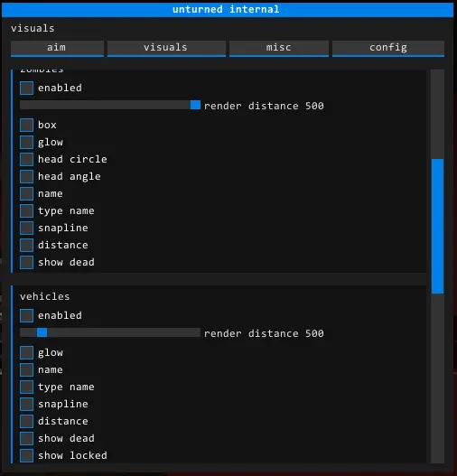Enable the vehicles section's enabled checkbox
The width and height of the screenshot is (457, 476).
pyautogui.click(x=27, y=316)
